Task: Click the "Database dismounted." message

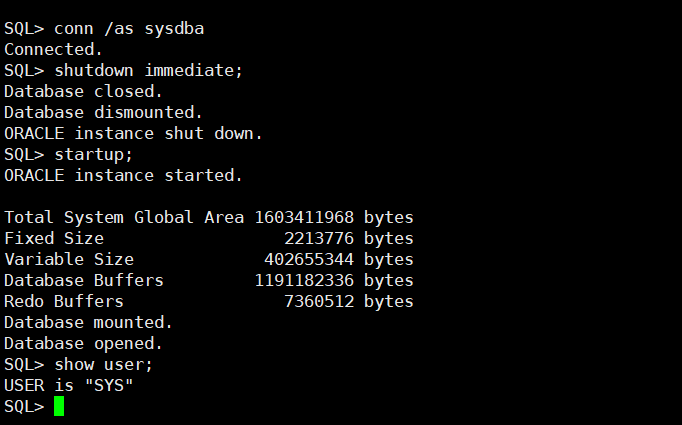Action: 103,112
